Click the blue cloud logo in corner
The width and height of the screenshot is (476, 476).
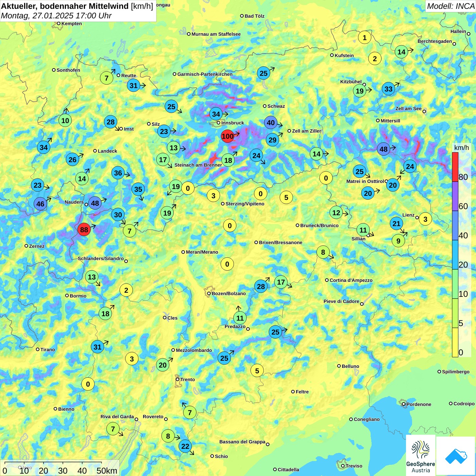(x=456, y=456)
